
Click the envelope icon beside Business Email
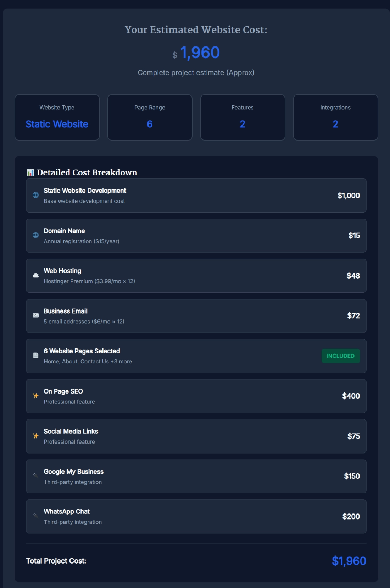pos(36,315)
